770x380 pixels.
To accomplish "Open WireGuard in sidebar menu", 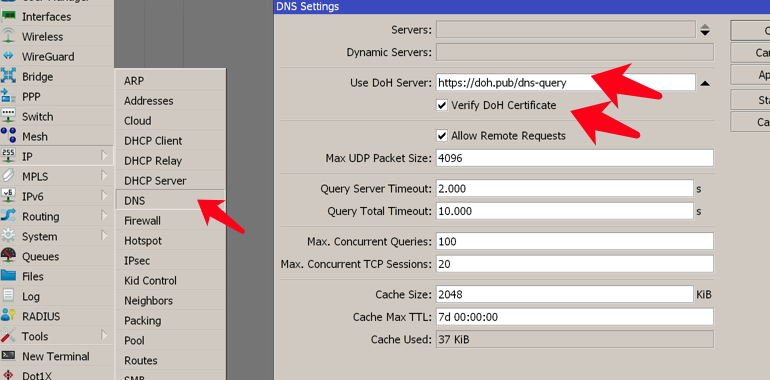I will click(x=56, y=56).
